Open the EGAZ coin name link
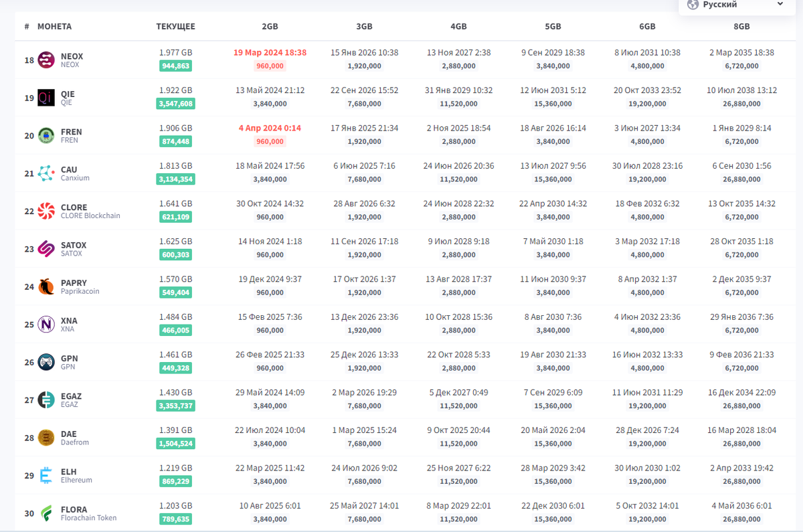Image resolution: width=803 pixels, height=532 pixels. point(71,396)
